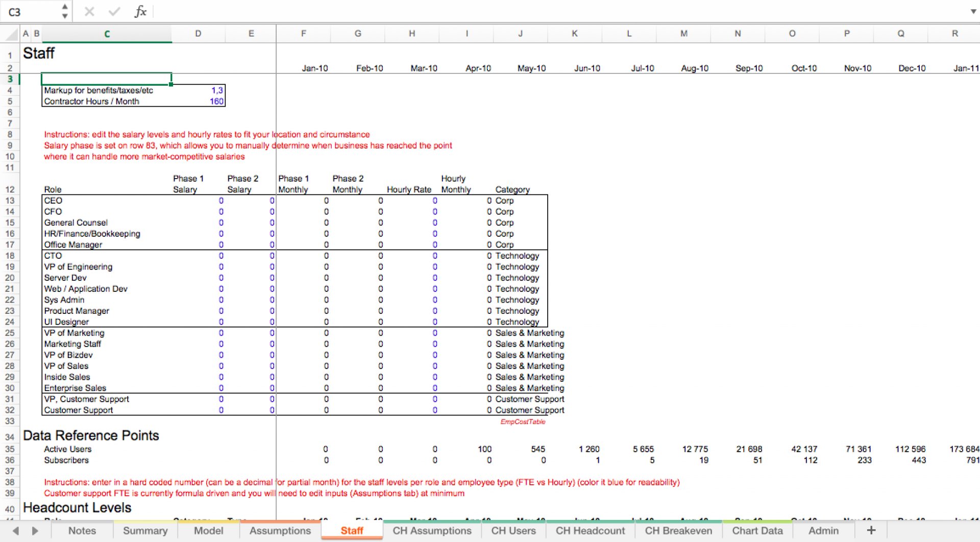980x542 pixels.
Task: Select all cells using the corner triangle
Action: tap(11, 34)
